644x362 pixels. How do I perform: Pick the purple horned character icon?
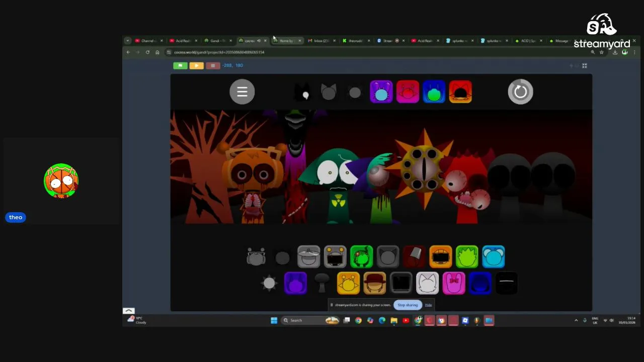tap(295, 283)
